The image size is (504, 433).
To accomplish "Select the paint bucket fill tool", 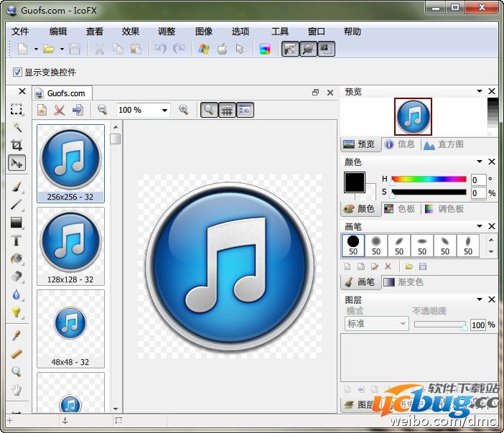I will click(x=17, y=259).
